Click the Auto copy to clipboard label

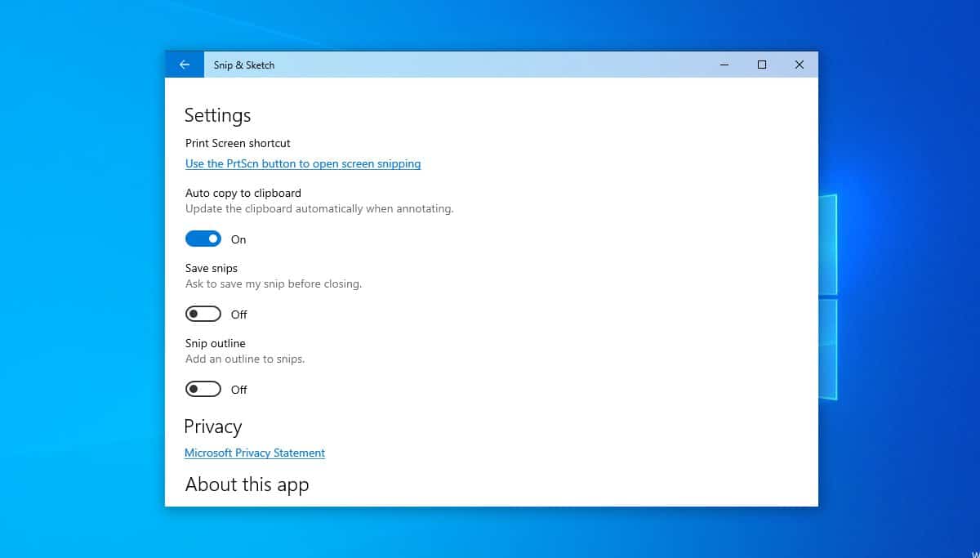tap(243, 193)
